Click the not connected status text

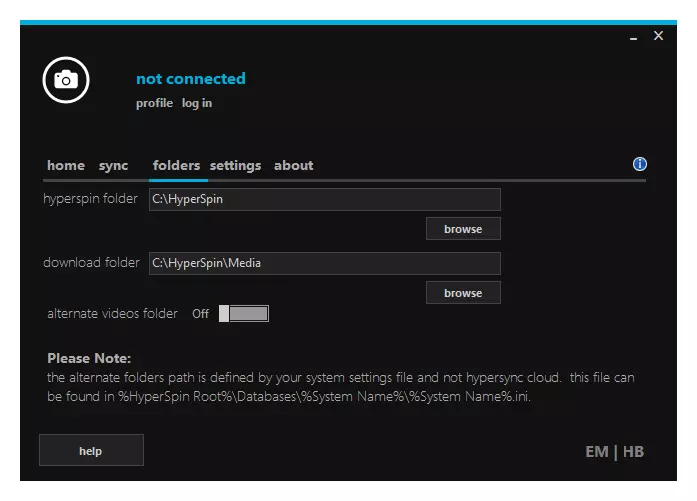[190, 79]
